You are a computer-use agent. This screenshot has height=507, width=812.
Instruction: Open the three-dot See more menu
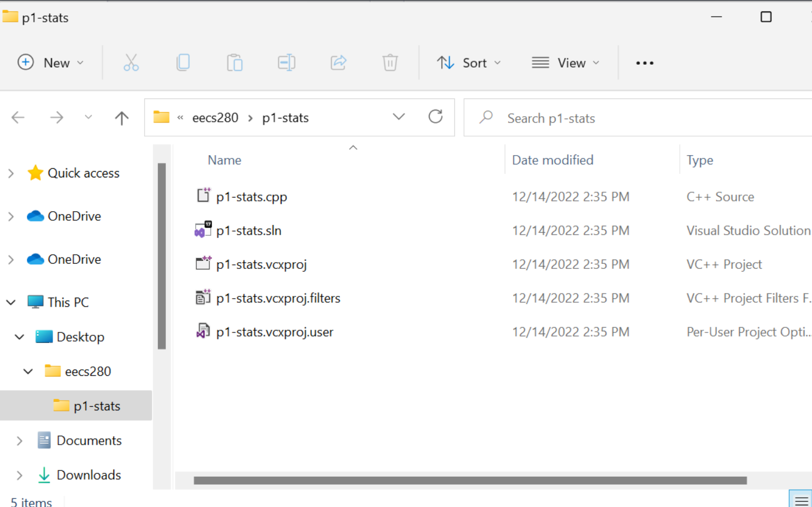[644, 63]
